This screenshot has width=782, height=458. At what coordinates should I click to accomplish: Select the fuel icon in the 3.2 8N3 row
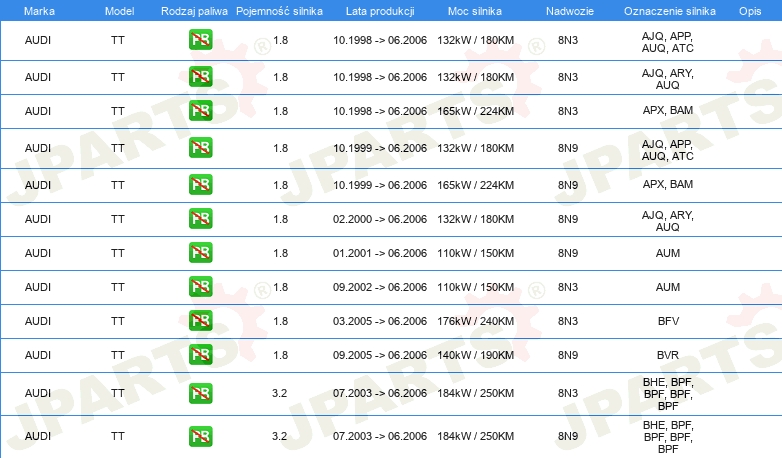(x=200, y=393)
